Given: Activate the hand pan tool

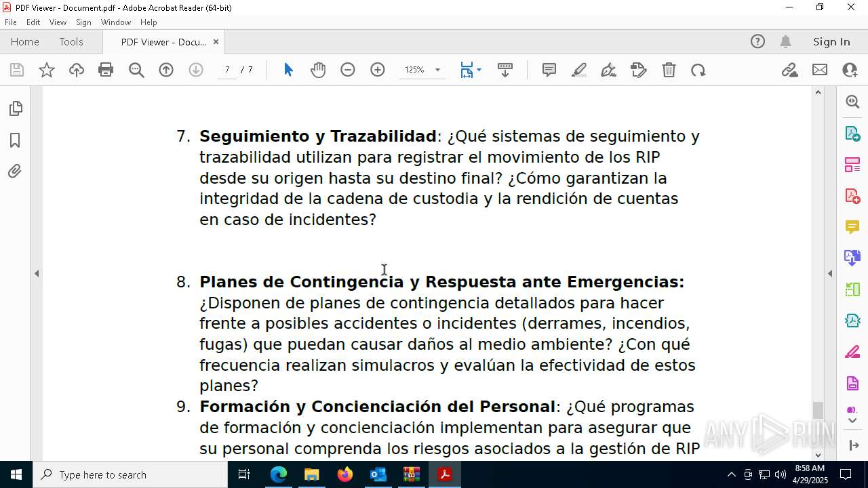Looking at the screenshot, I should [318, 70].
